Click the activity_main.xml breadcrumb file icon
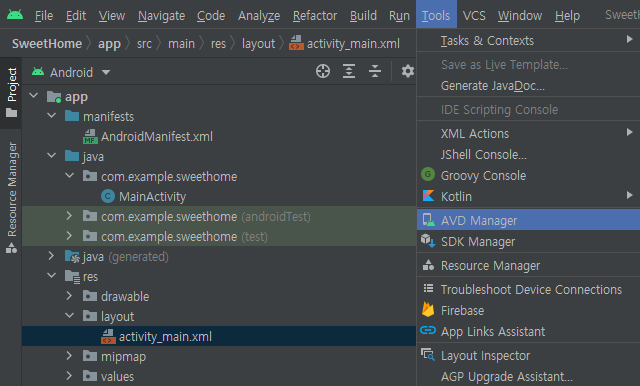The height and width of the screenshot is (386, 640). tap(296, 42)
